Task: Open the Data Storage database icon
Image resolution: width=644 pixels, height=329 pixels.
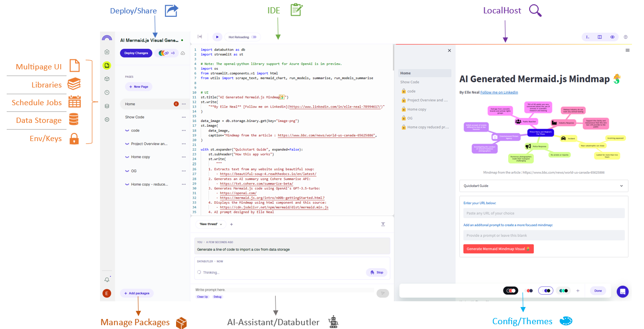Action: click(x=107, y=106)
